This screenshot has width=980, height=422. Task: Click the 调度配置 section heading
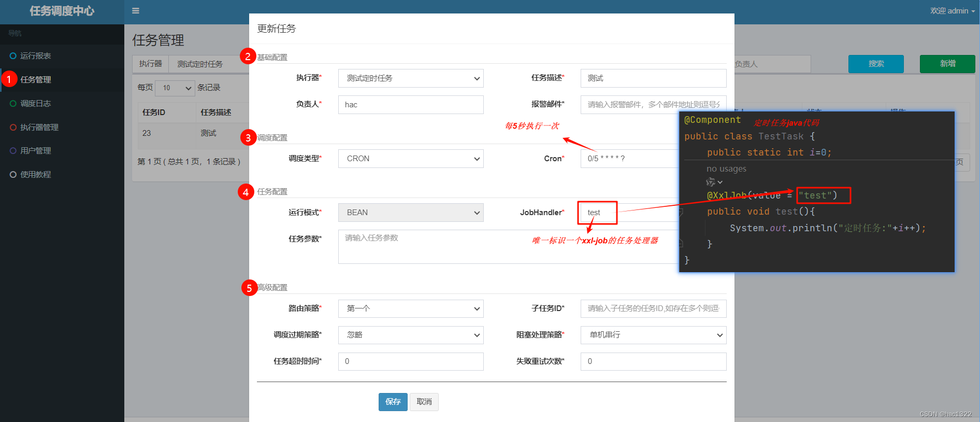[272, 138]
